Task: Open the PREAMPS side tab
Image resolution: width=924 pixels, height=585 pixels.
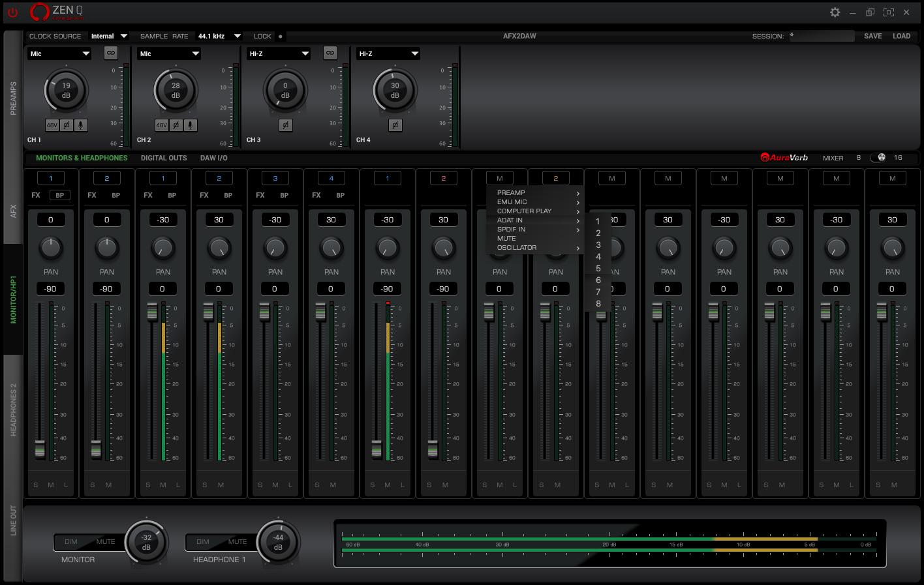Action: [x=13, y=98]
